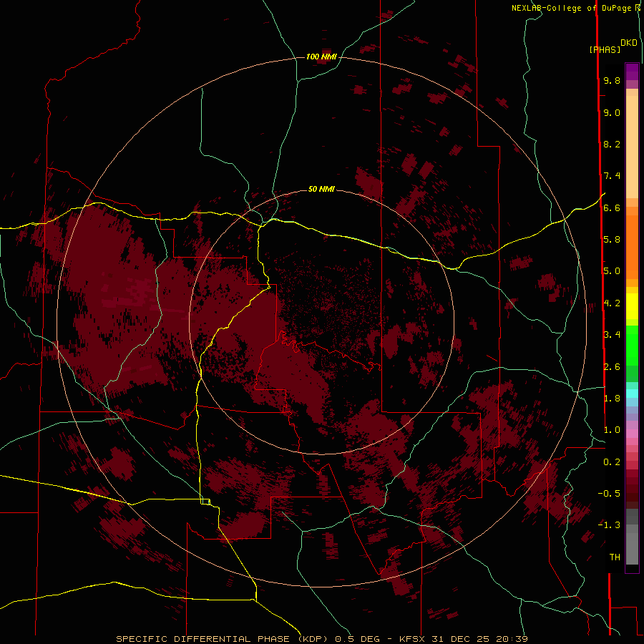Select the 5.0 legend value
Viewport: 644px width, 644px height.
pos(612,271)
